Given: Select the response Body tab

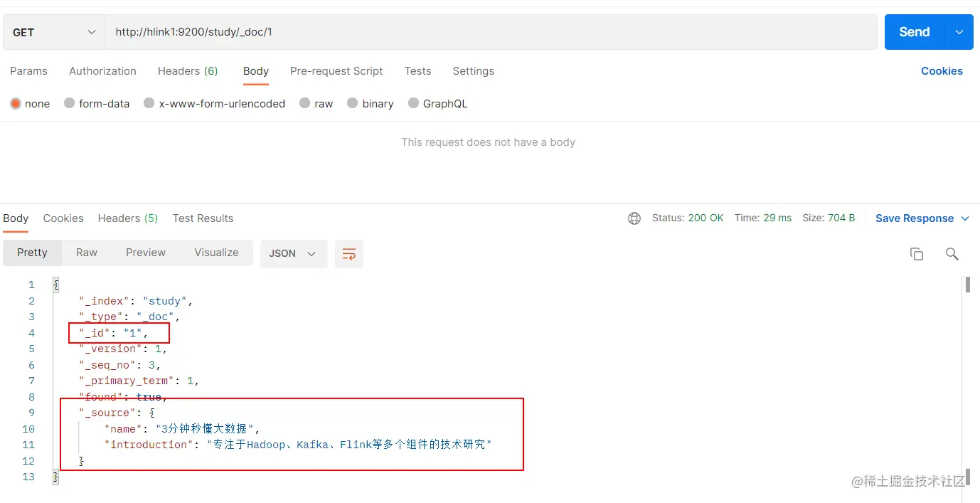Looking at the screenshot, I should 16,218.
